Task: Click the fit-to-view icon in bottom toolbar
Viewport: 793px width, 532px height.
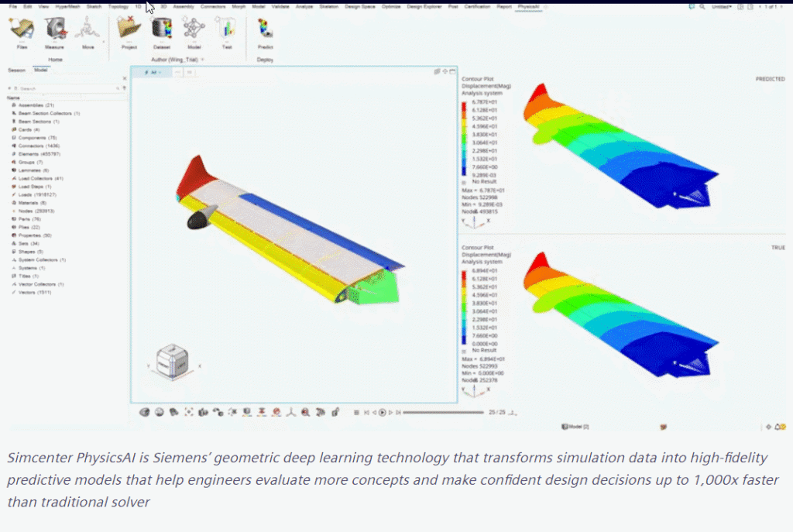Action: 189,412
